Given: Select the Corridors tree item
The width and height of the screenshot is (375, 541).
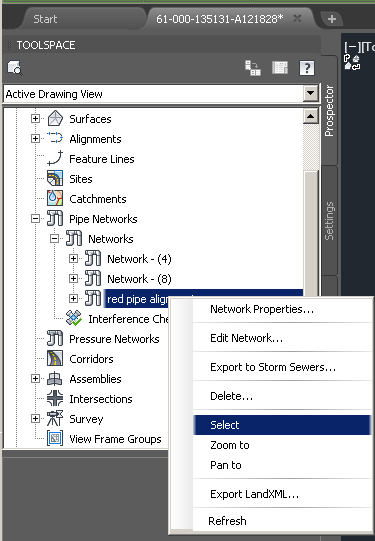Looking at the screenshot, I should tap(91, 359).
